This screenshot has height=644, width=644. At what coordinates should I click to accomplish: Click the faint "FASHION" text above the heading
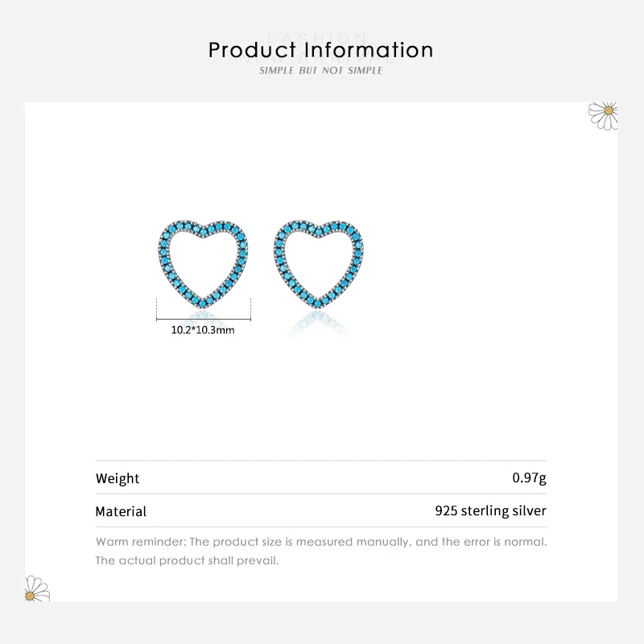point(321,36)
